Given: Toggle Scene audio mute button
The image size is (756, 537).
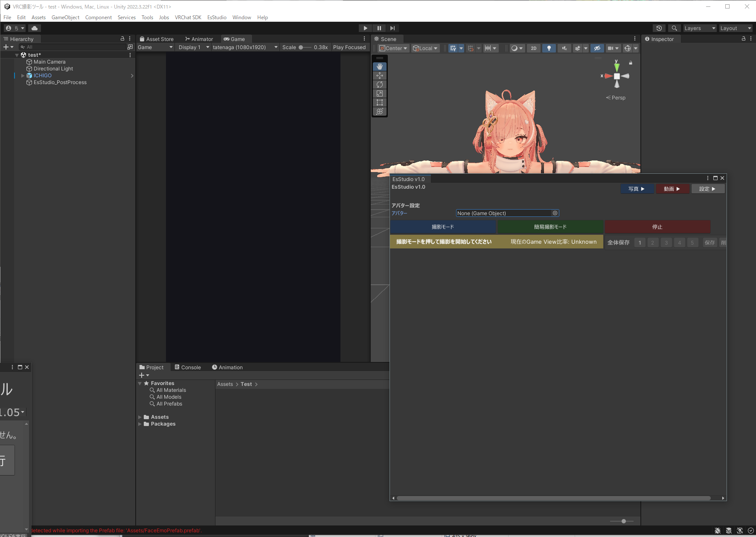Looking at the screenshot, I should (564, 48).
